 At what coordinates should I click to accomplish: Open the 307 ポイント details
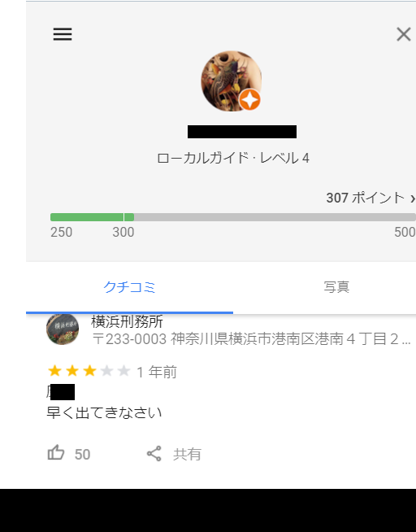pyautogui.click(x=366, y=198)
